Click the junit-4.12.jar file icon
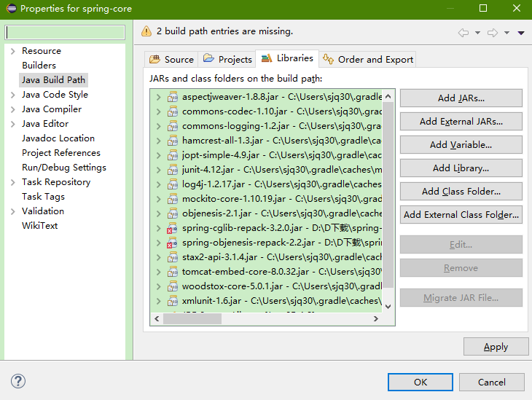This screenshot has height=400, width=532. tap(172, 170)
